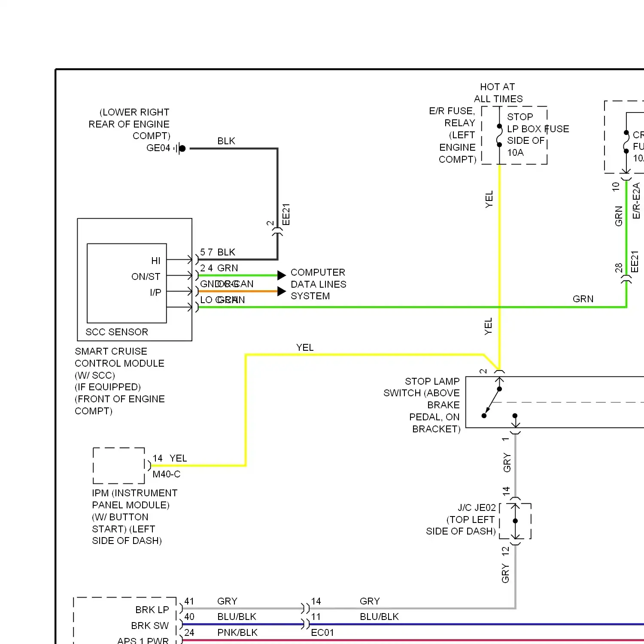
Task: Select the "2 4 GRN" pin label
Action: coord(219,268)
